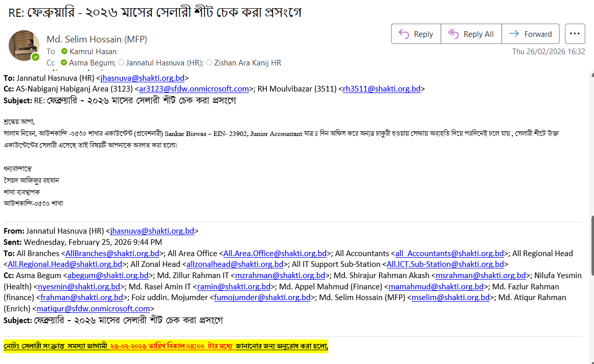Open the mselim@shakti.org.bd email link
This screenshot has width=594, height=364.
point(450,298)
